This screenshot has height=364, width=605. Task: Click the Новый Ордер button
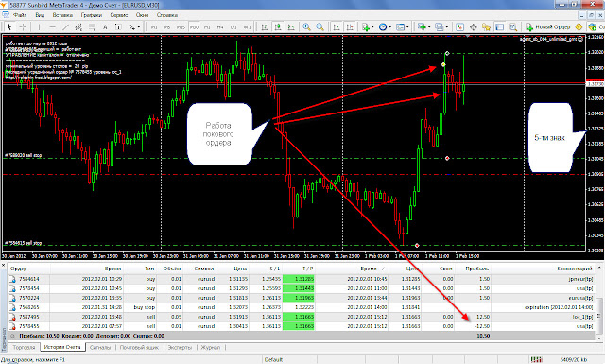pyautogui.click(x=548, y=27)
